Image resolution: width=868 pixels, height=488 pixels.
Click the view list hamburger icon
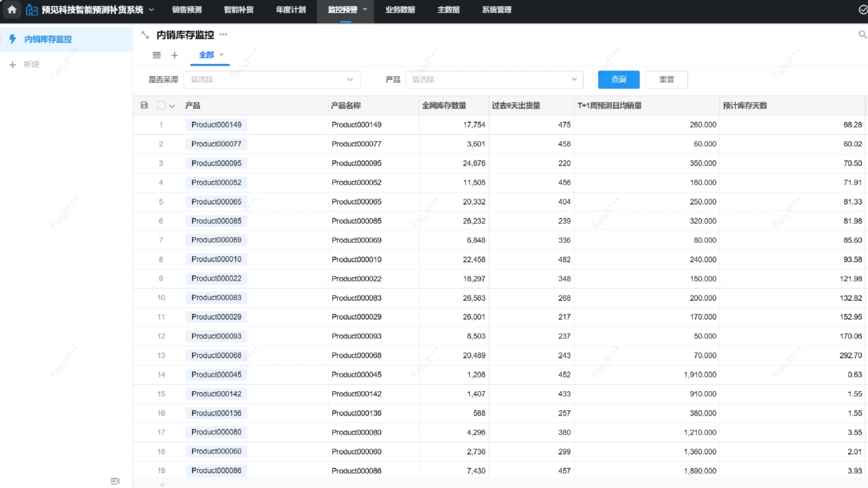(x=157, y=56)
